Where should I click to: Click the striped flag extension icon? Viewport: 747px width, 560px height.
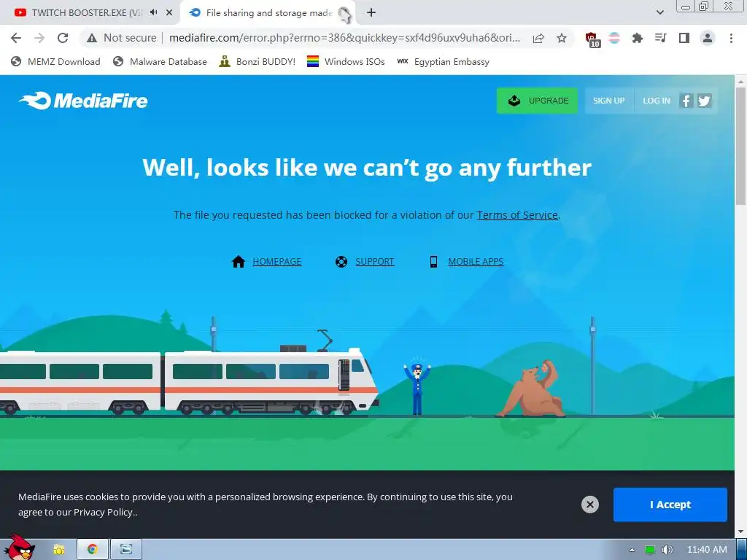[614, 38]
